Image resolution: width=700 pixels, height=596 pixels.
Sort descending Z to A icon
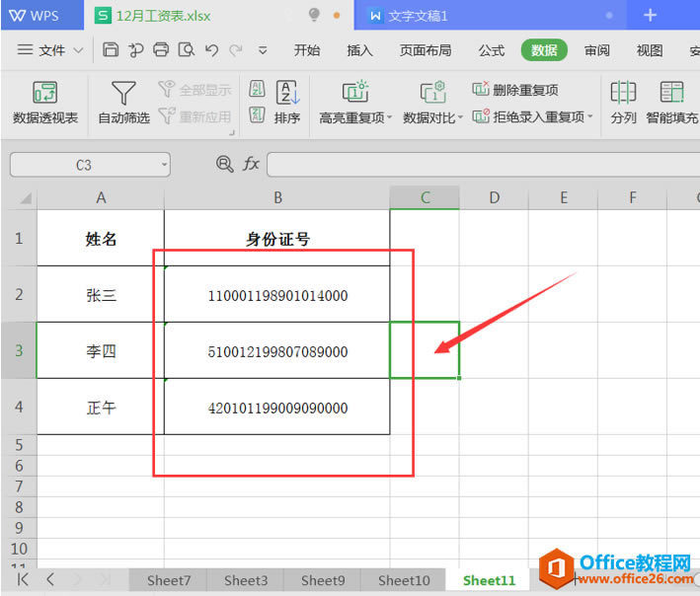point(257,114)
